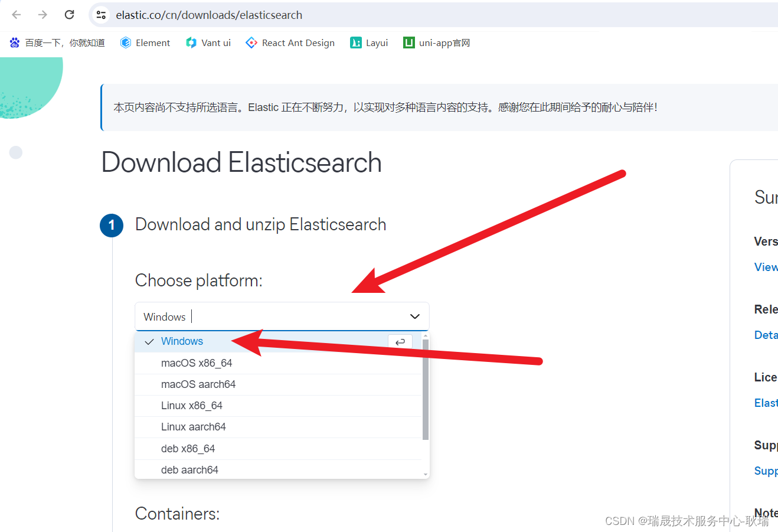Open the uni-app官网 bookmark
The height and width of the screenshot is (532, 778).
437,43
